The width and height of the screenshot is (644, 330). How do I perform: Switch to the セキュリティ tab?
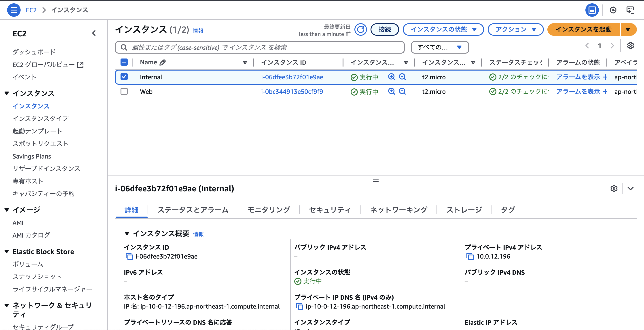pos(330,210)
